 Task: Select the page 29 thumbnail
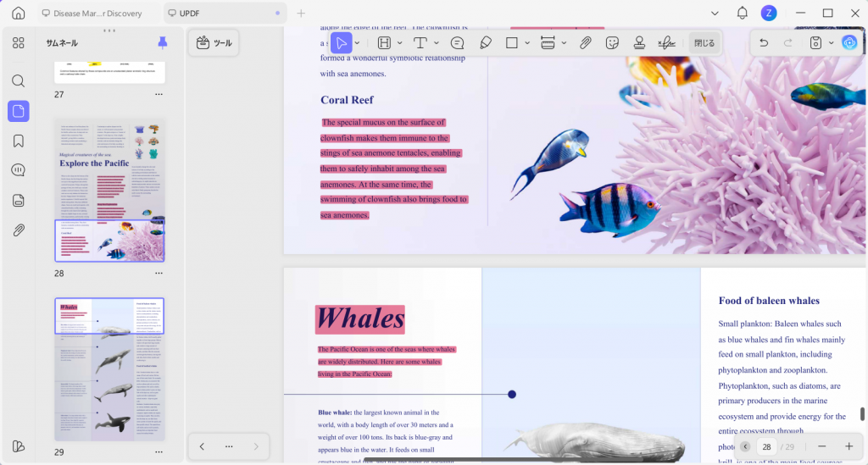click(109, 369)
